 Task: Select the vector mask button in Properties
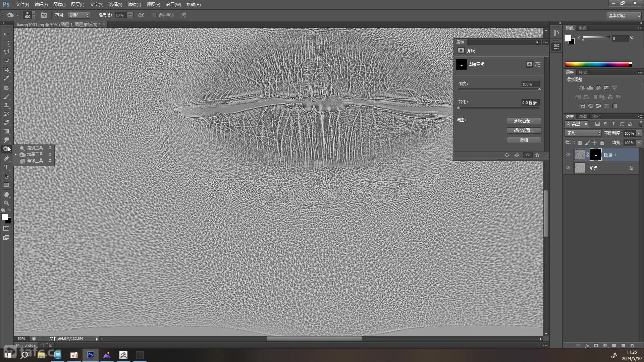(x=538, y=64)
